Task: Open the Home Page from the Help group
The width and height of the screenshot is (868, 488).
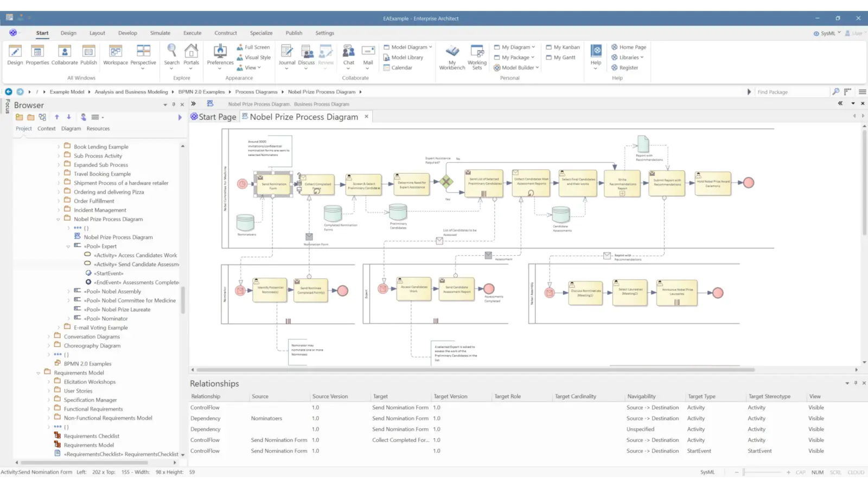Action: 629,47
